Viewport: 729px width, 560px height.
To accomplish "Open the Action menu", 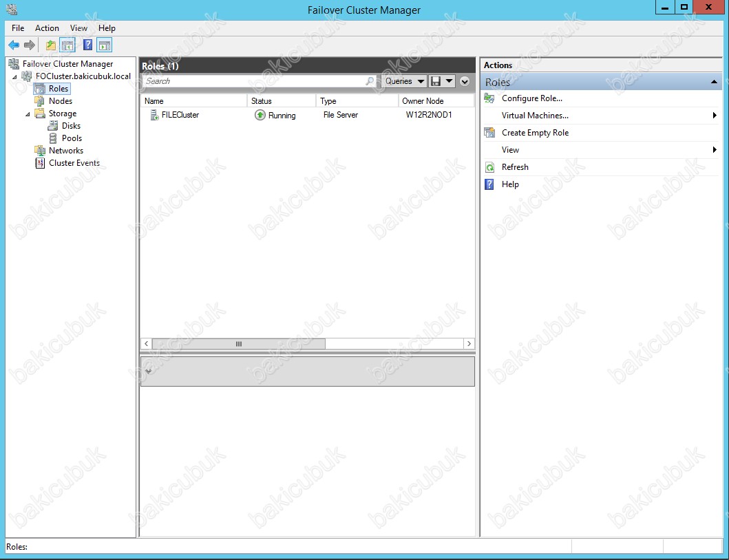I will click(47, 28).
